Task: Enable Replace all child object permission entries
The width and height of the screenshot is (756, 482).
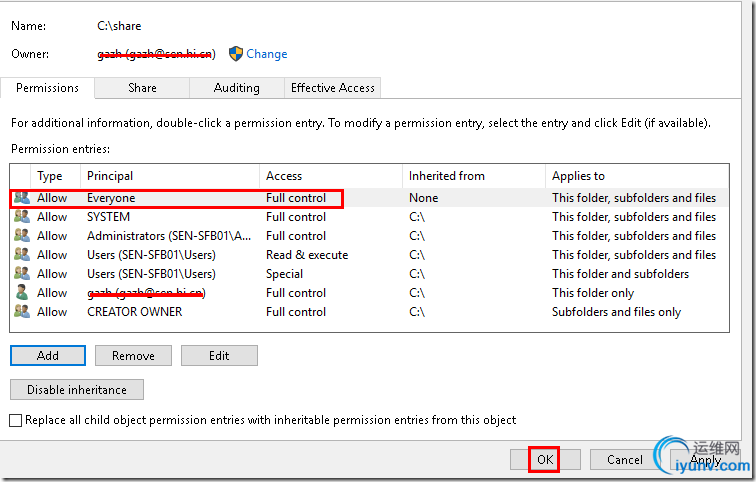Action: 15,420
